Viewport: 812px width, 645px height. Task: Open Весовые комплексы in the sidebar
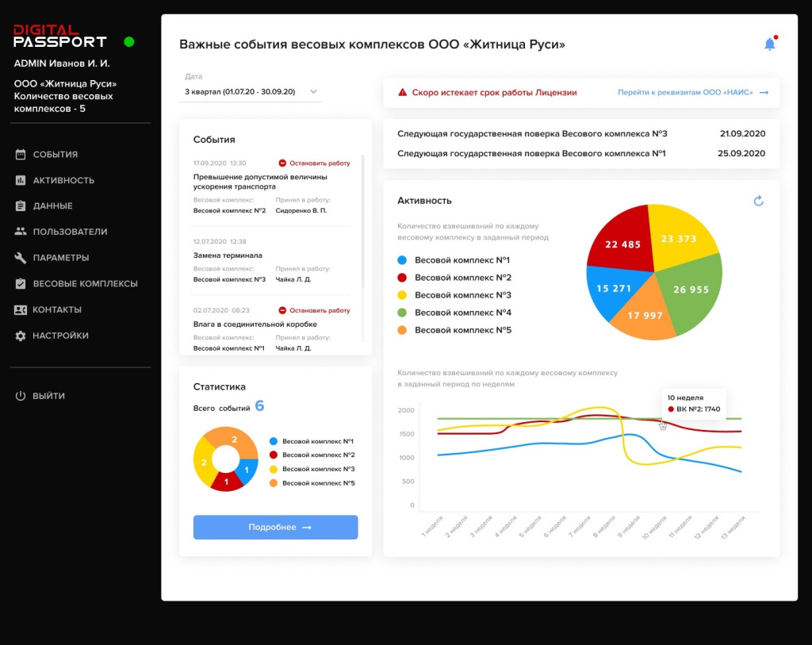tap(85, 283)
